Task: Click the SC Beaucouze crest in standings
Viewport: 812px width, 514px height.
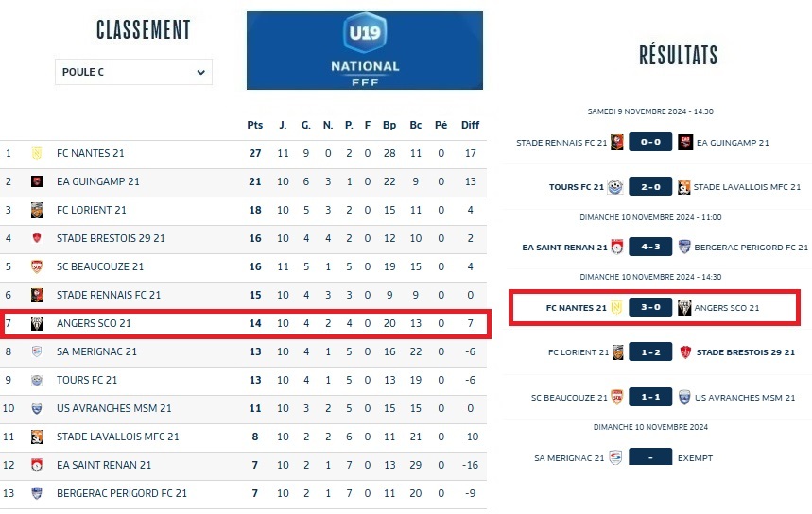Action: click(37, 266)
